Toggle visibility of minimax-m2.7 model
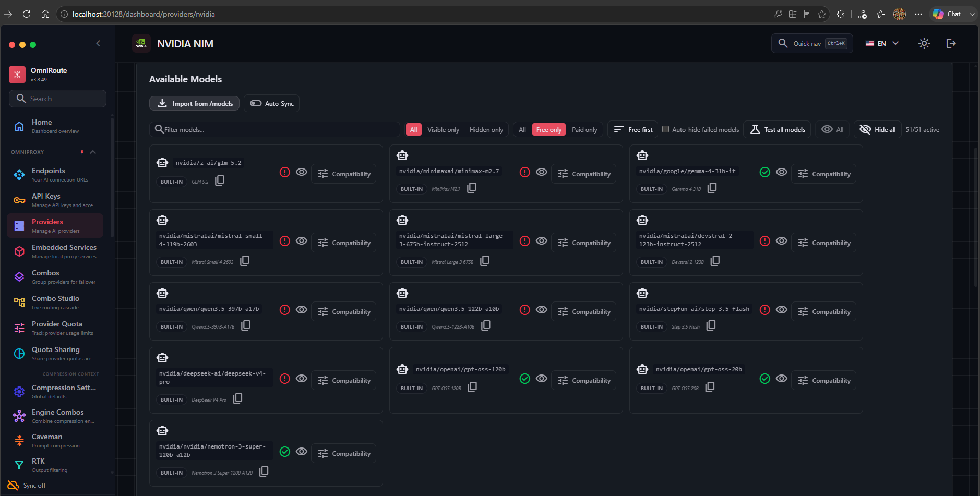The width and height of the screenshot is (980, 496). pyautogui.click(x=542, y=172)
